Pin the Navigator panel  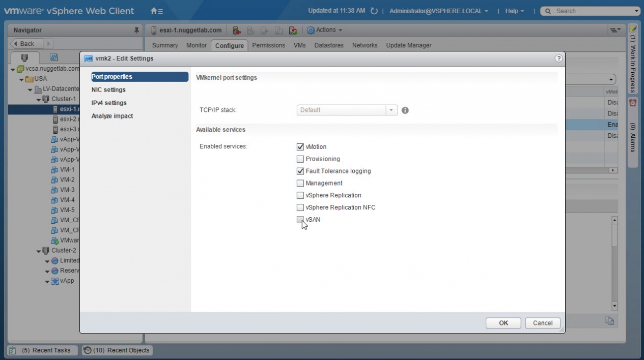pos(136,30)
